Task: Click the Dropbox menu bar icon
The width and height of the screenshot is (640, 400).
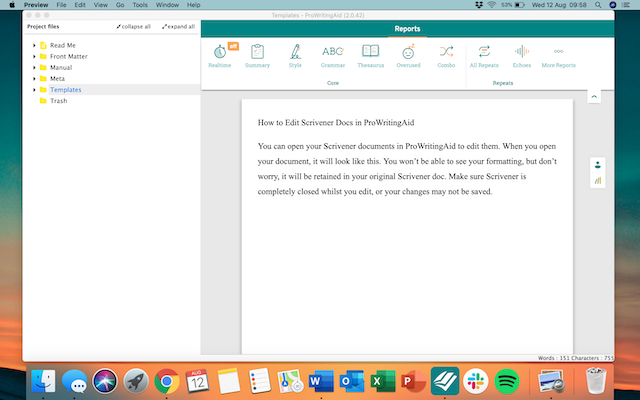Action: pos(479,5)
